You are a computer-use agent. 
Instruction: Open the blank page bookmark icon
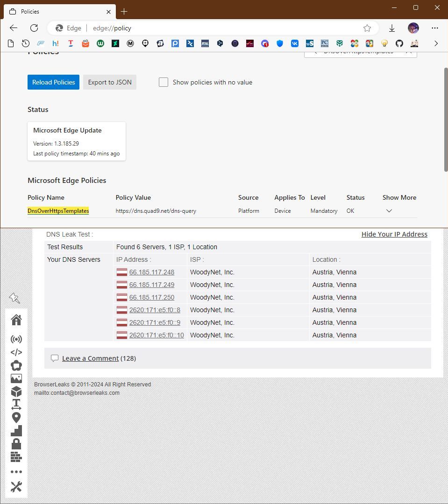pyautogui.click(x=11, y=43)
